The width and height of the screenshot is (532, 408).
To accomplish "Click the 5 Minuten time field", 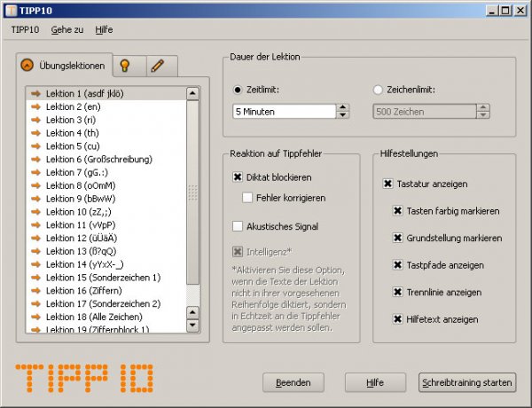I will click(x=283, y=112).
